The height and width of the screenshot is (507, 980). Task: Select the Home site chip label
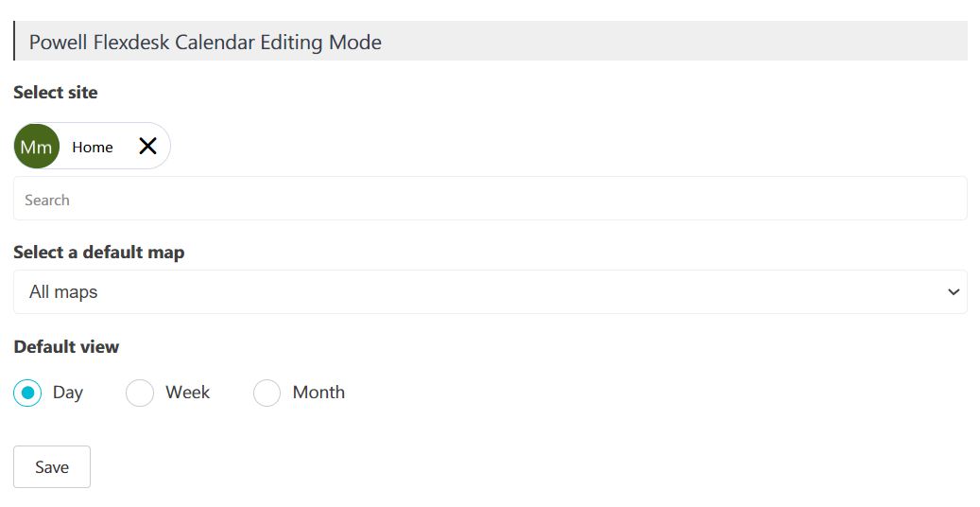(x=93, y=148)
